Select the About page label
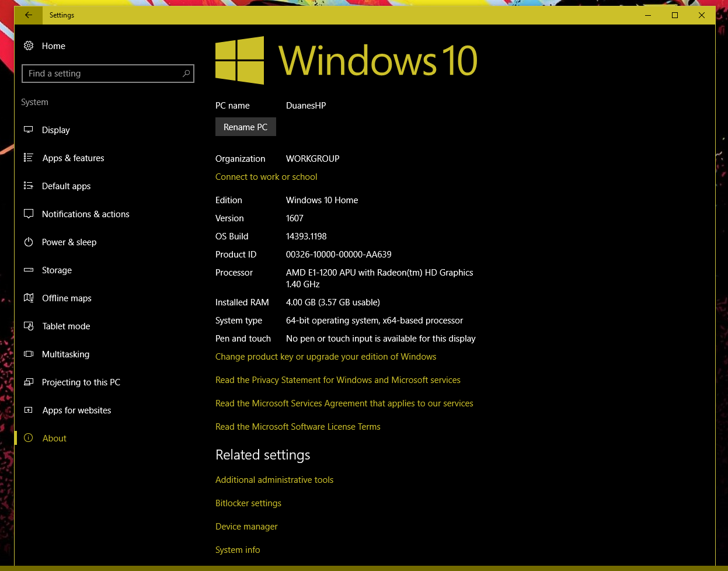 [54, 438]
